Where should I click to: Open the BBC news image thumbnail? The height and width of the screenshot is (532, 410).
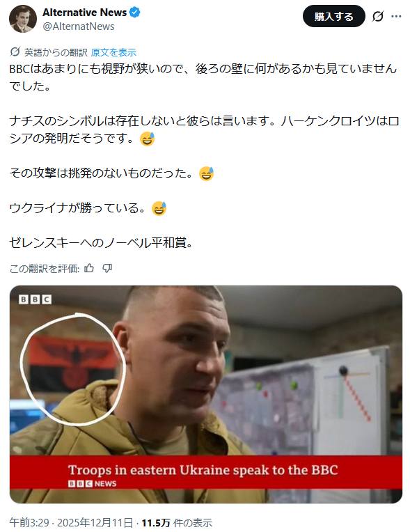[x=206, y=394]
